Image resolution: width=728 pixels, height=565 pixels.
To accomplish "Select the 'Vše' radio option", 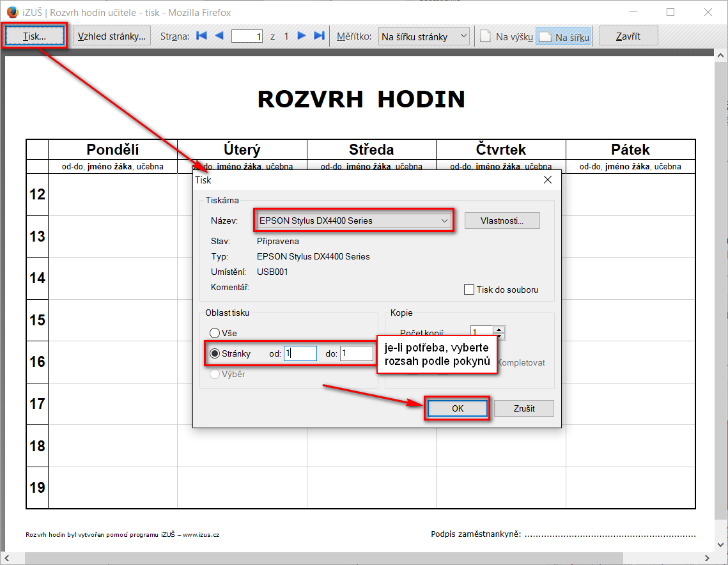I will pyautogui.click(x=215, y=333).
